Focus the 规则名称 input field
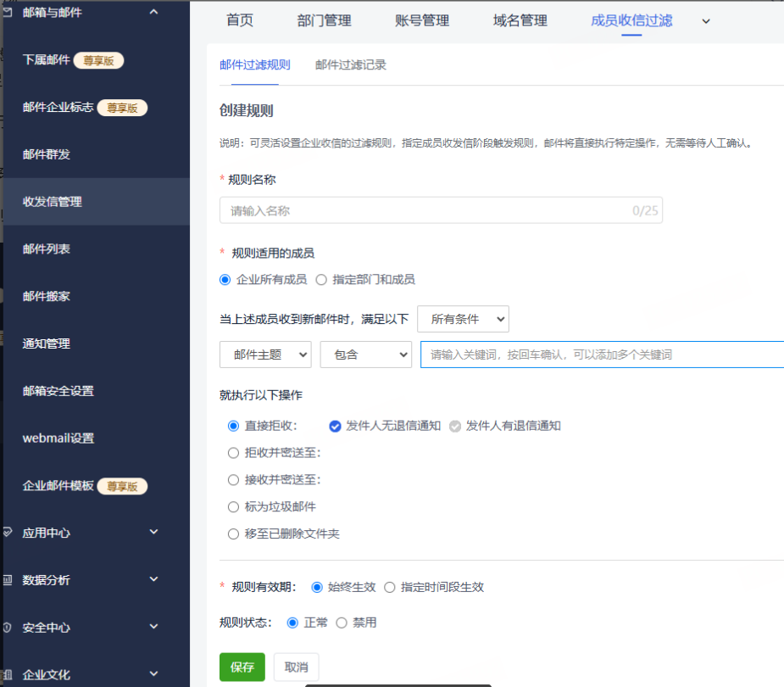The width and height of the screenshot is (784, 687). (441, 210)
